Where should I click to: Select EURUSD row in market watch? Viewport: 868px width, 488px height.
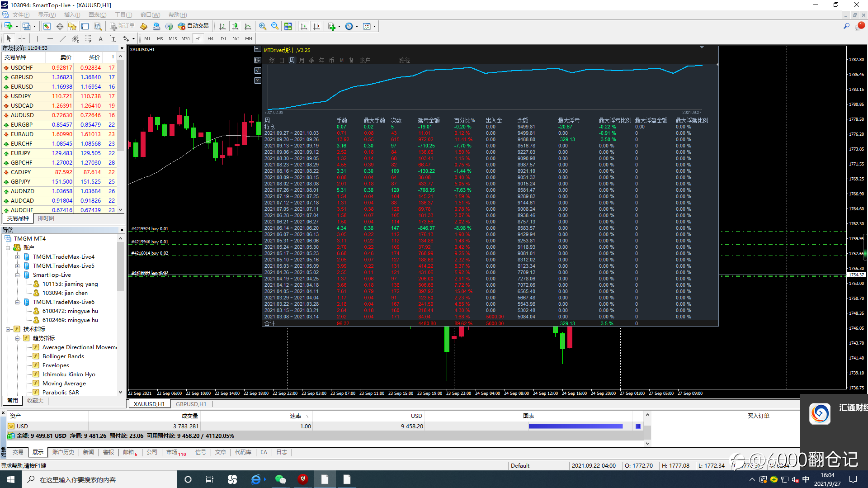coord(22,86)
